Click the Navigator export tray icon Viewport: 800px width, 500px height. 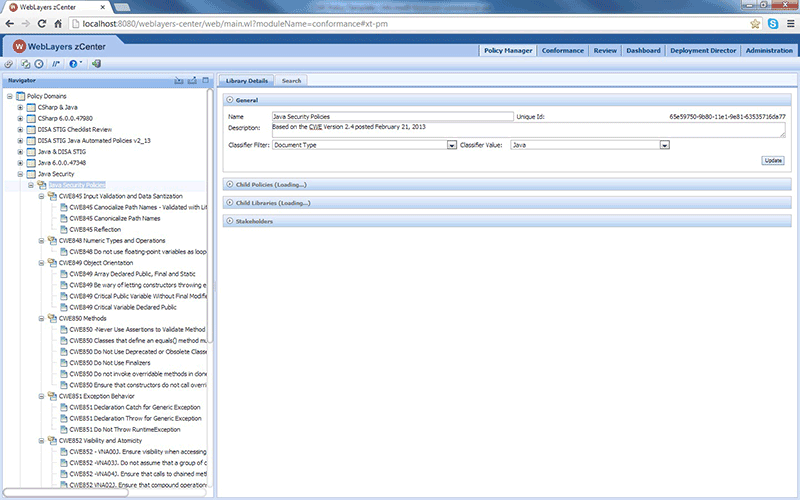[x=192, y=80]
